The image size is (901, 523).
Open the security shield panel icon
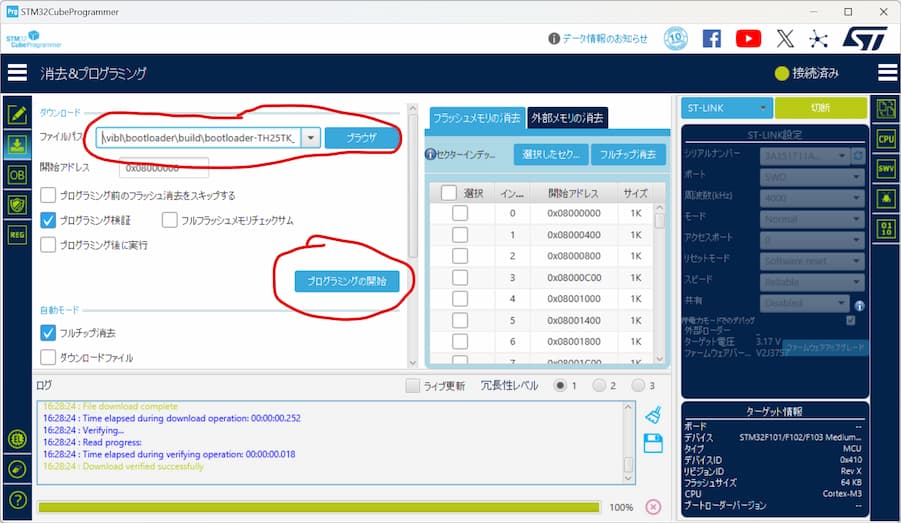coord(17,205)
